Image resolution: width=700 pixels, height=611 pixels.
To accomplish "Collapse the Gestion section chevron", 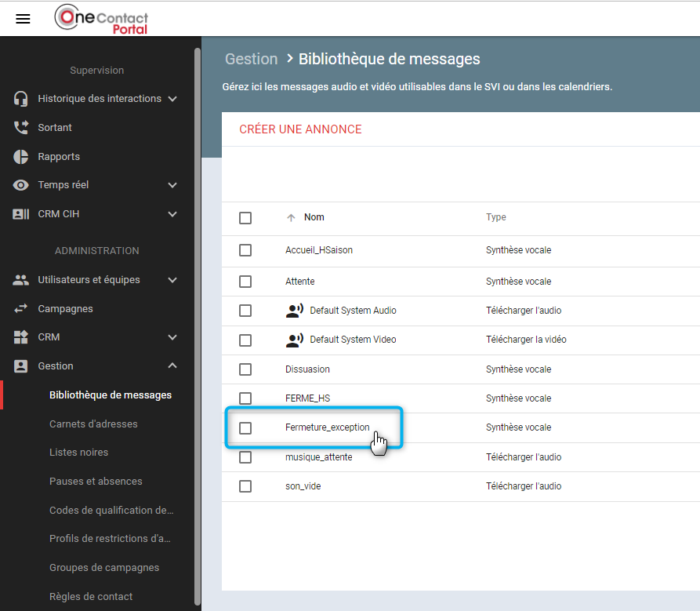I will pyautogui.click(x=172, y=366).
